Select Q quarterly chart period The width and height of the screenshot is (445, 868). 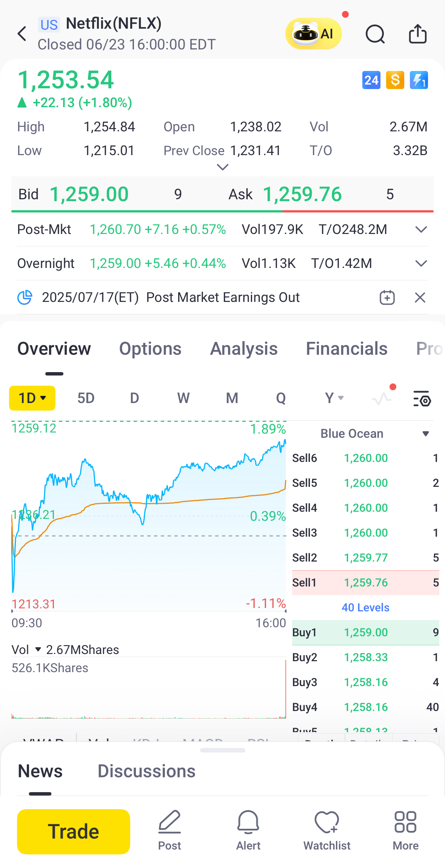coord(281,398)
